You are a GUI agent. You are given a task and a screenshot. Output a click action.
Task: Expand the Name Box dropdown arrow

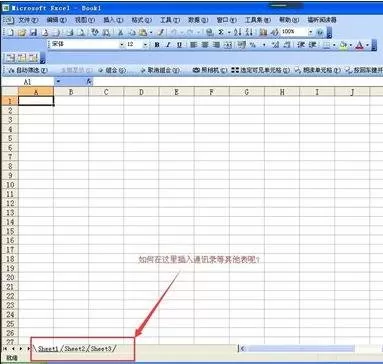[x=58, y=81]
